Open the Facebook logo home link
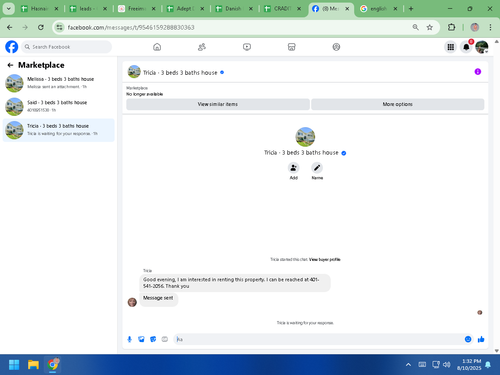Image resolution: width=500 pixels, height=375 pixels. coord(12,47)
